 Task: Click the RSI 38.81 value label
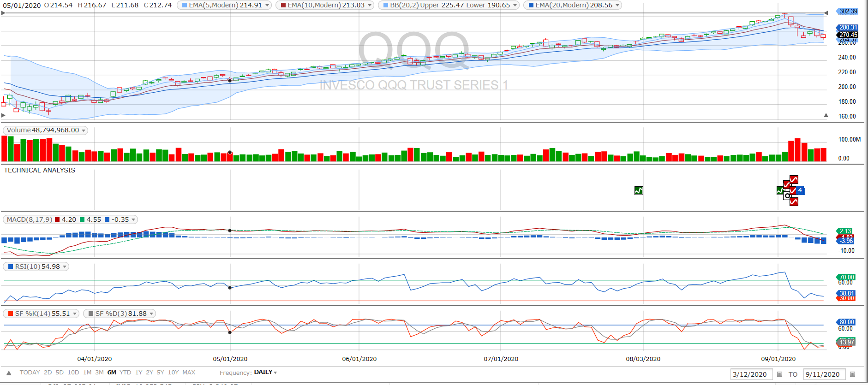coord(846,293)
